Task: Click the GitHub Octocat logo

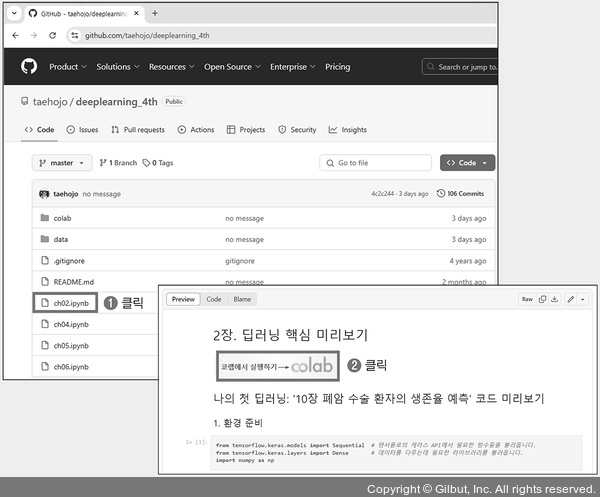Action: (29, 67)
